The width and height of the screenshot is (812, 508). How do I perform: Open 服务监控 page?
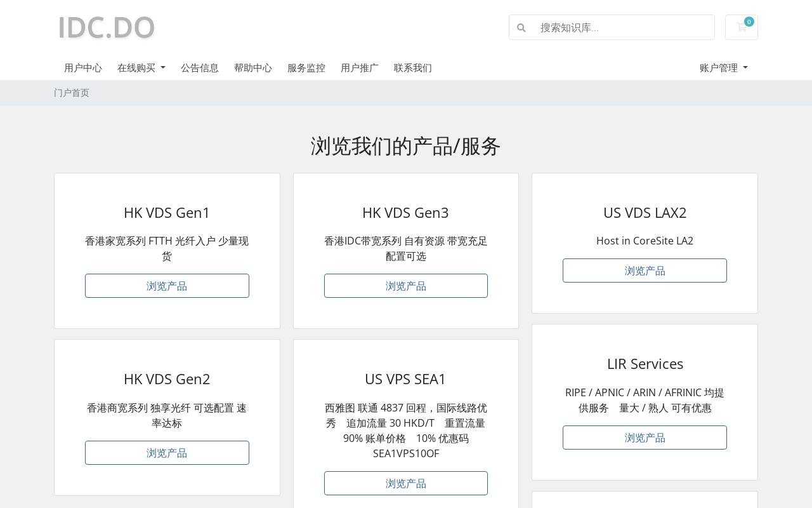(306, 68)
